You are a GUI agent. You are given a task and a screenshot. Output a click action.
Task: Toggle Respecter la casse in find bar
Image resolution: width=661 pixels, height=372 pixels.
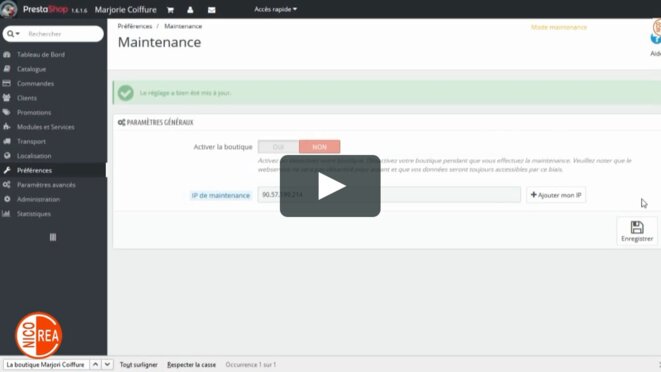tap(191, 364)
